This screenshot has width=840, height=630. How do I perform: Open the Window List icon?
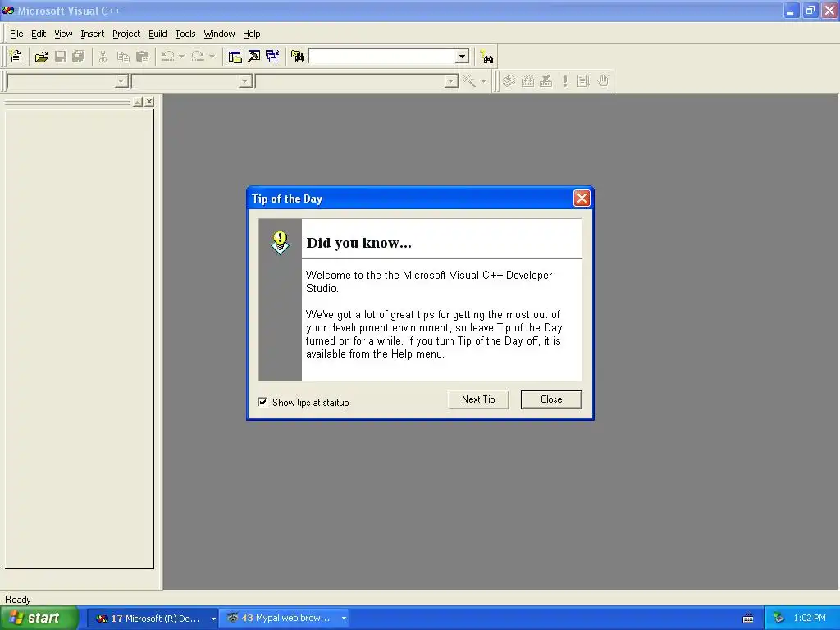tap(272, 57)
